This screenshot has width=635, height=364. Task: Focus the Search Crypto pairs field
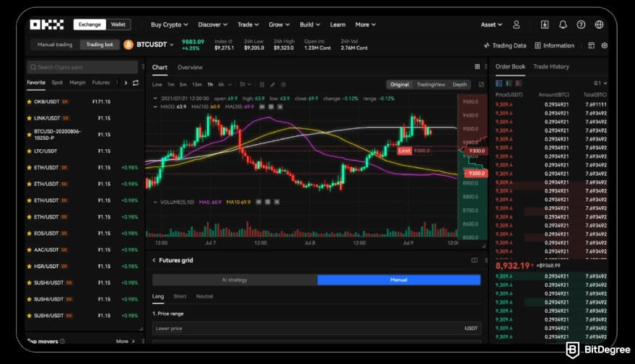[x=82, y=67]
